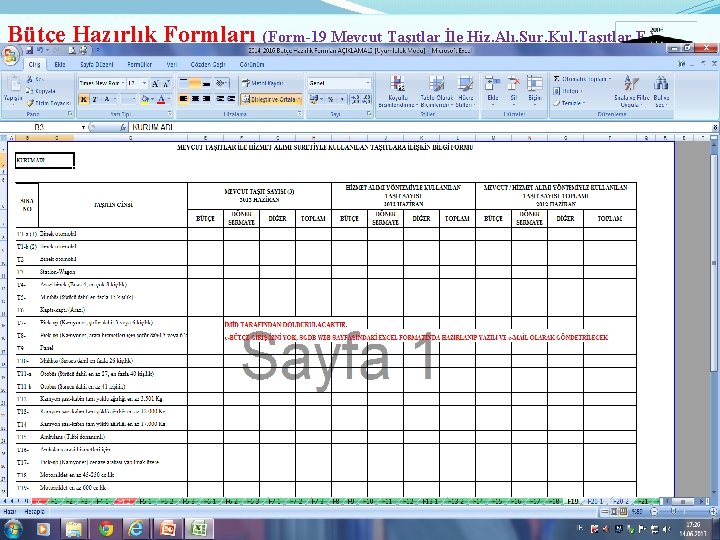Open the Temizle (clear) dropdown

(569, 103)
